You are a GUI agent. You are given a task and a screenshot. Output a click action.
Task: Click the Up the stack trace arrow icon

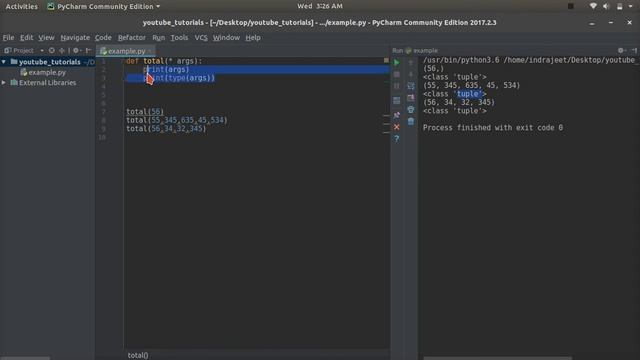coord(411,62)
